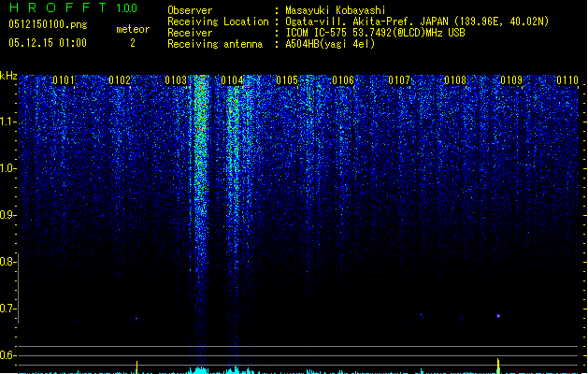Click the Receiving Location label
The image size is (588, 374).
[218, 22]
